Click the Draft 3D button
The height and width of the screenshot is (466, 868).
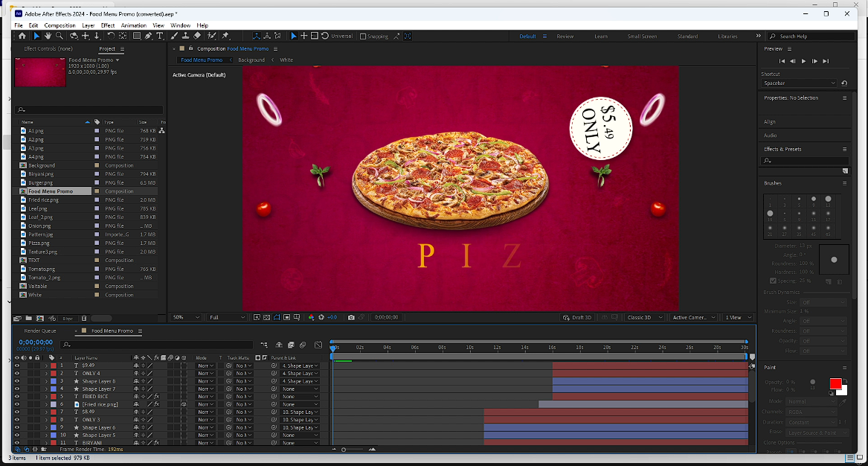[579, 317]
